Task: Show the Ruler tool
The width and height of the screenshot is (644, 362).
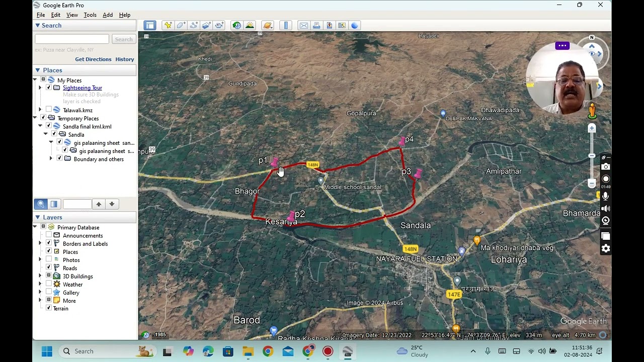Action: (x=286, y=25)
